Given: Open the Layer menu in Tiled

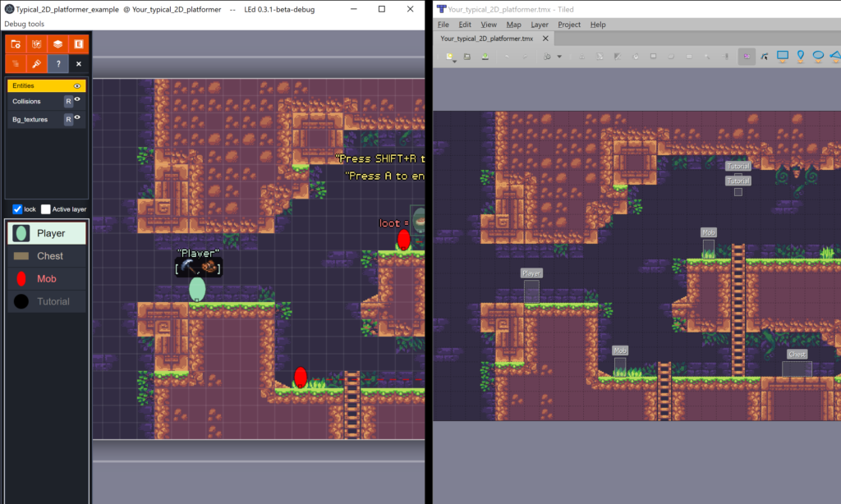Looking at the screenshot, I should [x=539, y=25].
